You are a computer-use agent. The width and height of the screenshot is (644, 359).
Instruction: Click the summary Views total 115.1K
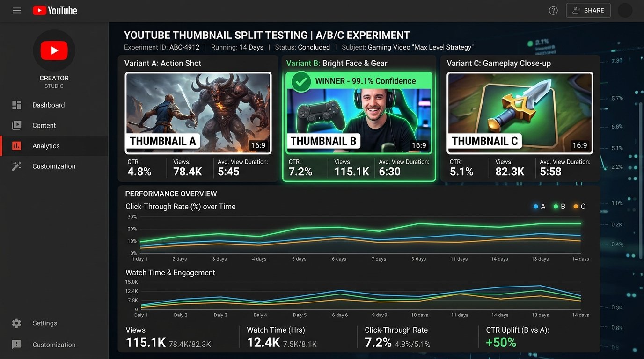[x=146, y=343]
